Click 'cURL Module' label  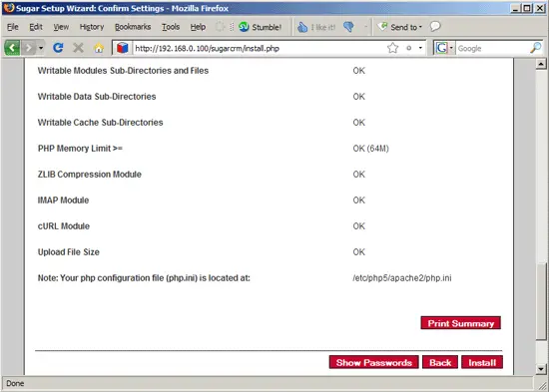pyautogui.click(x=63, y=225)
